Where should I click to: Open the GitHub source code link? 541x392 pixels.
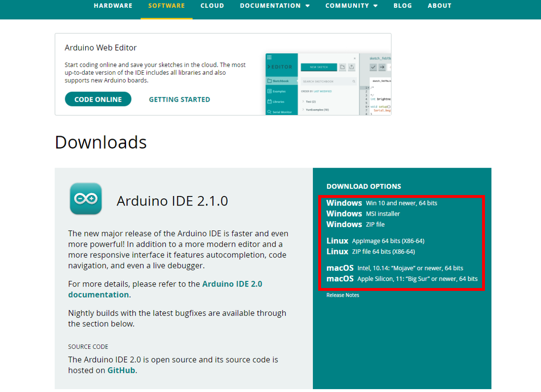tap(121, 370)
